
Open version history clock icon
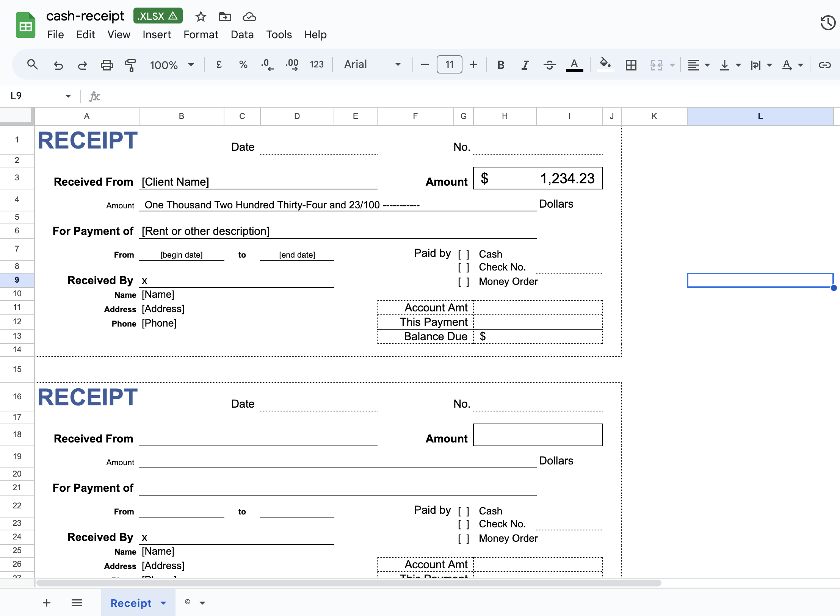click(x=827, y=23)
